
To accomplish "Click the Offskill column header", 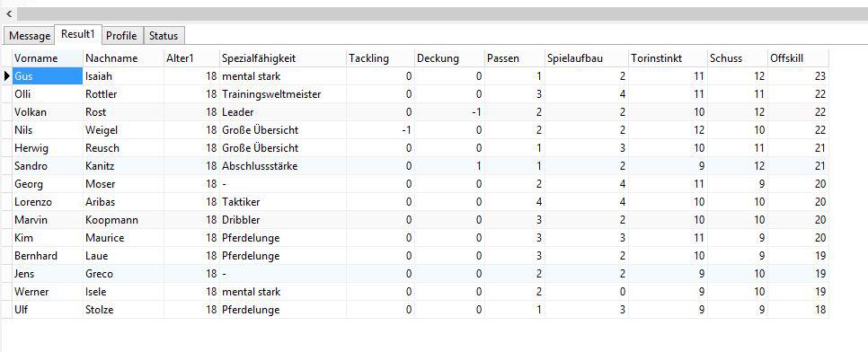I will [798, 58].
